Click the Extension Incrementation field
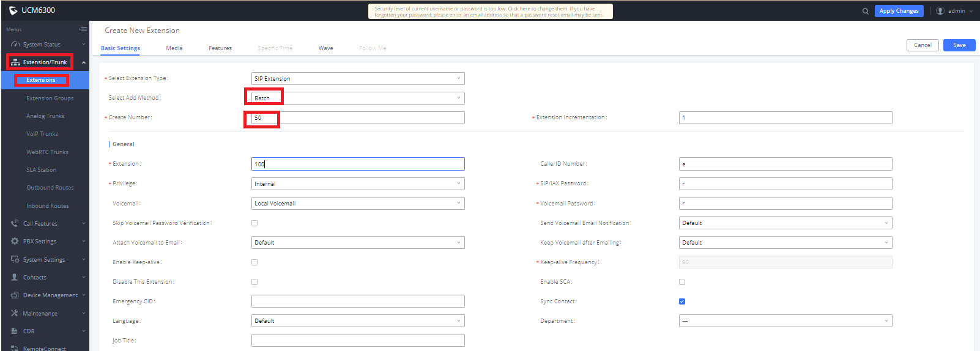The image size is (980, 351). (x=785, y=117)
